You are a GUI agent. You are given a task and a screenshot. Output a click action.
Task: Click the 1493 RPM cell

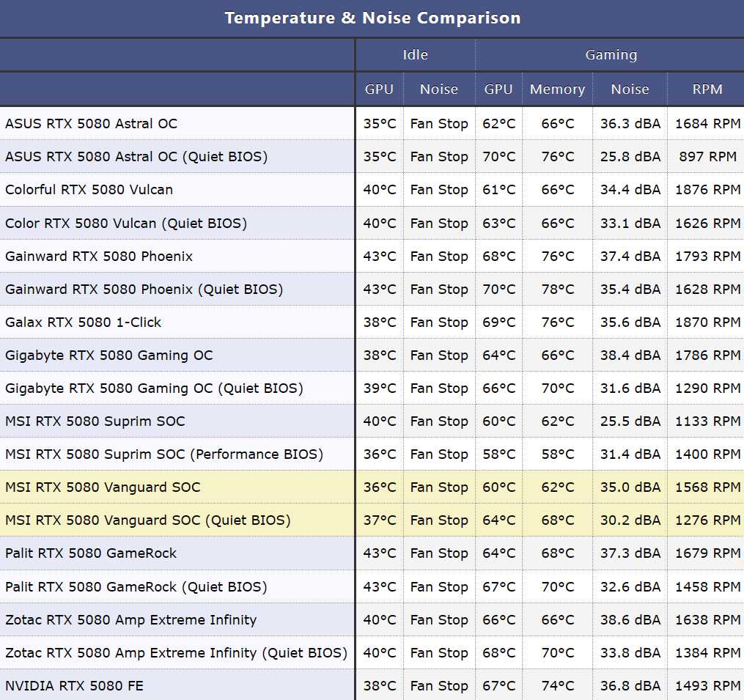tap(707, 686)
